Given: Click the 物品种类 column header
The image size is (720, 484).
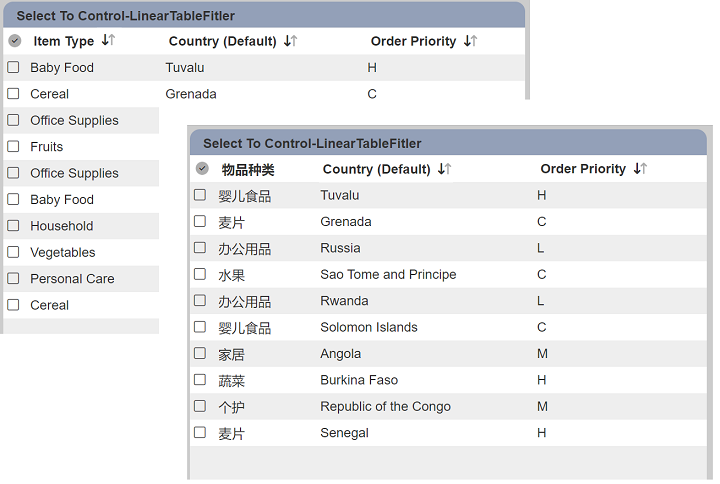Looking at the screenshot, I should click(248, 169).
